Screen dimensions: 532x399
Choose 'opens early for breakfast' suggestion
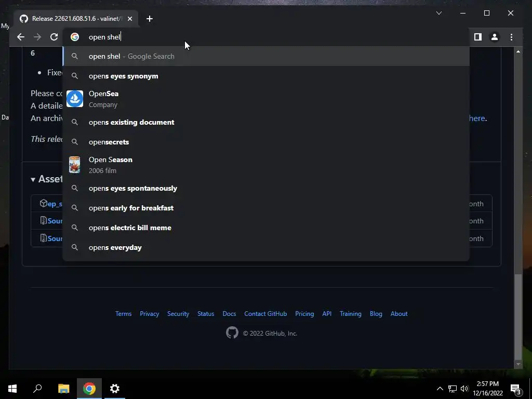point(267,208)
